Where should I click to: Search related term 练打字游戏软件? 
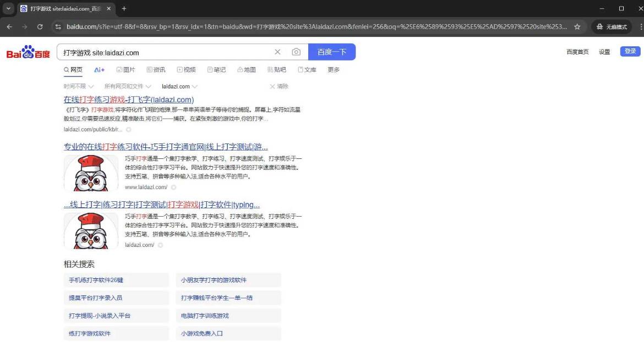point(116,333)
